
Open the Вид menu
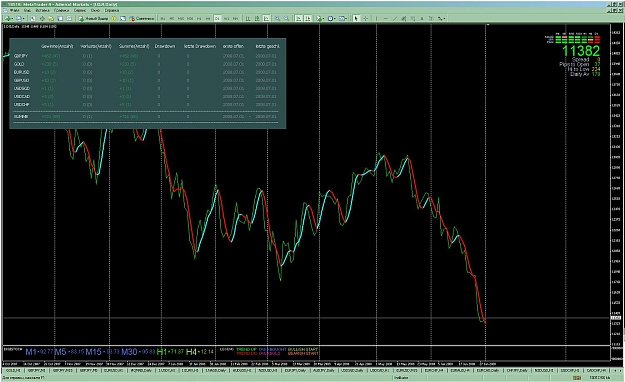(x=28, y=10)
